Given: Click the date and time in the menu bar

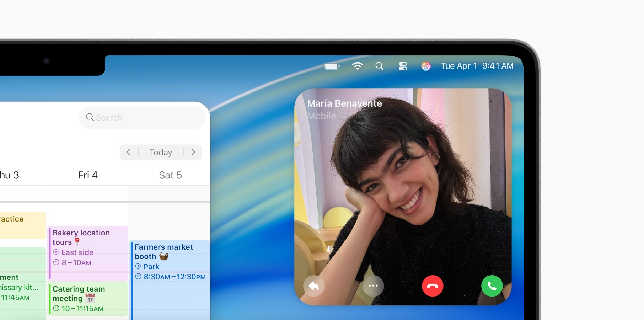Looking at the screenshot, I should click(x=477, y=66).
